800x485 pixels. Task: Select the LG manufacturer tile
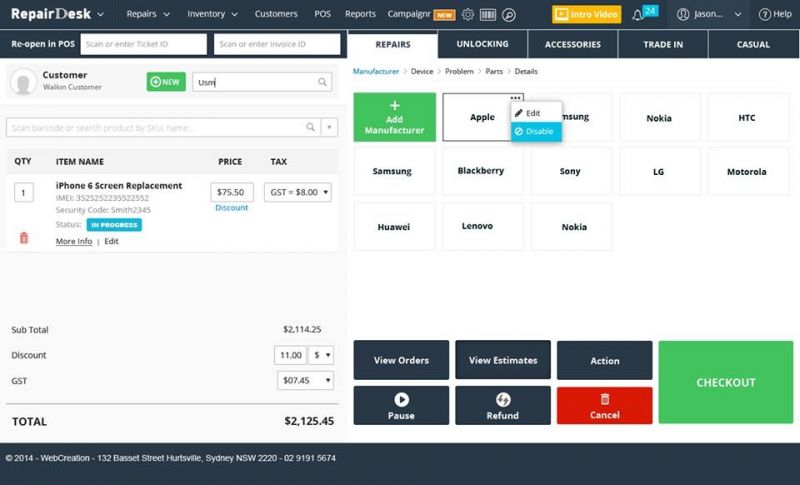coord(659,171)
